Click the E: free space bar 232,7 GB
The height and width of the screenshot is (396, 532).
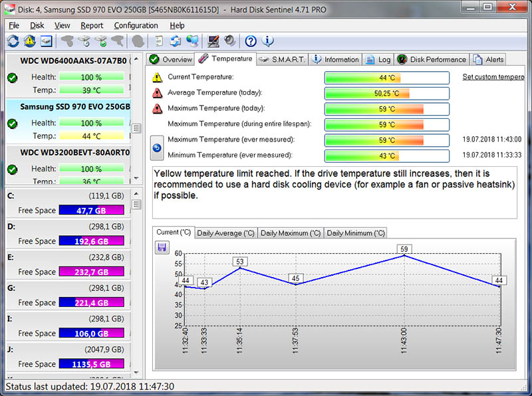(x=92, y=272)
